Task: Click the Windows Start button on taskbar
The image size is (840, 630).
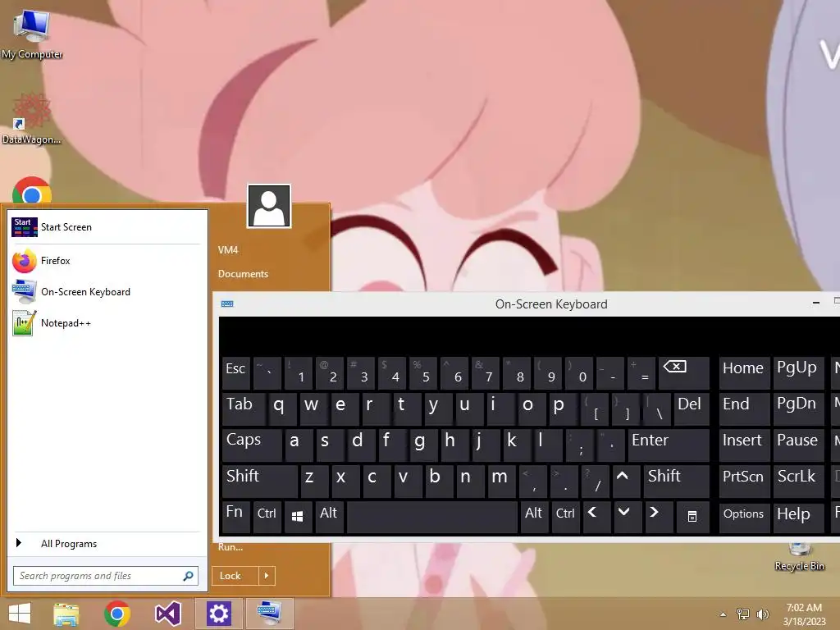Action: pos(20,614)
